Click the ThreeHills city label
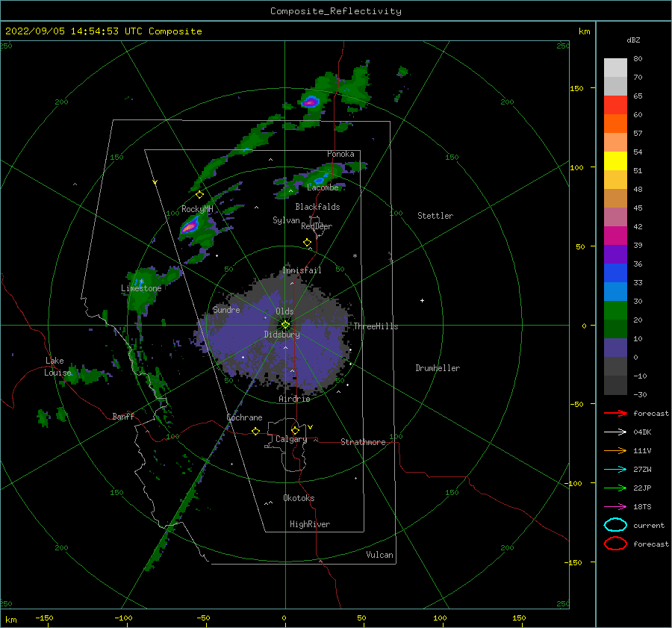Screen dimensions: 672x628 (376, 326)
